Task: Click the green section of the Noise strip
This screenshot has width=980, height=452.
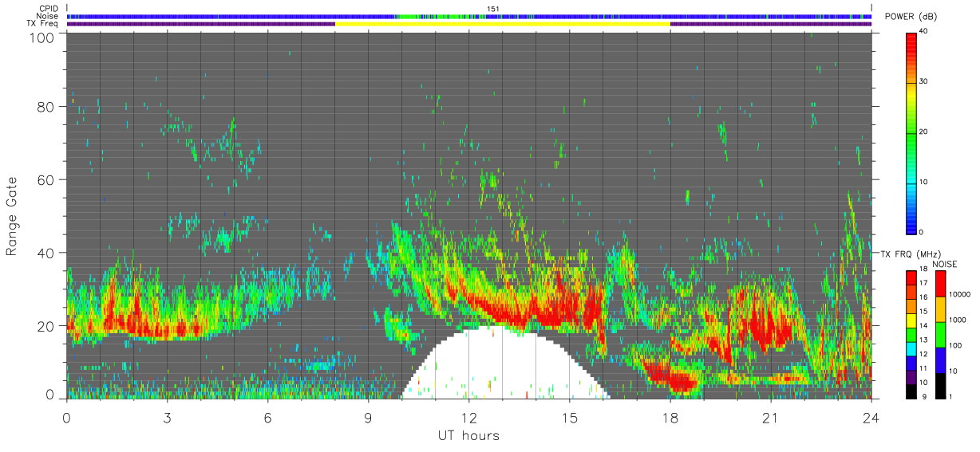Action: pos(441,16)
